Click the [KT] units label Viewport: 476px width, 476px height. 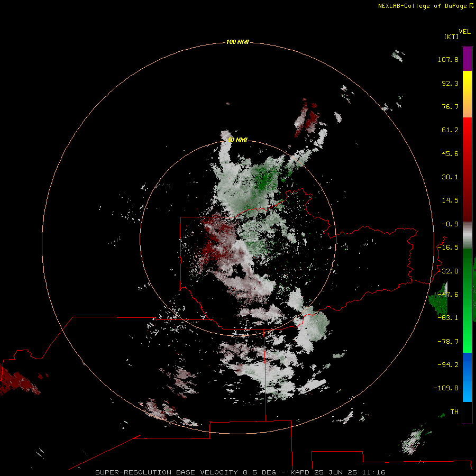(451, 36)
